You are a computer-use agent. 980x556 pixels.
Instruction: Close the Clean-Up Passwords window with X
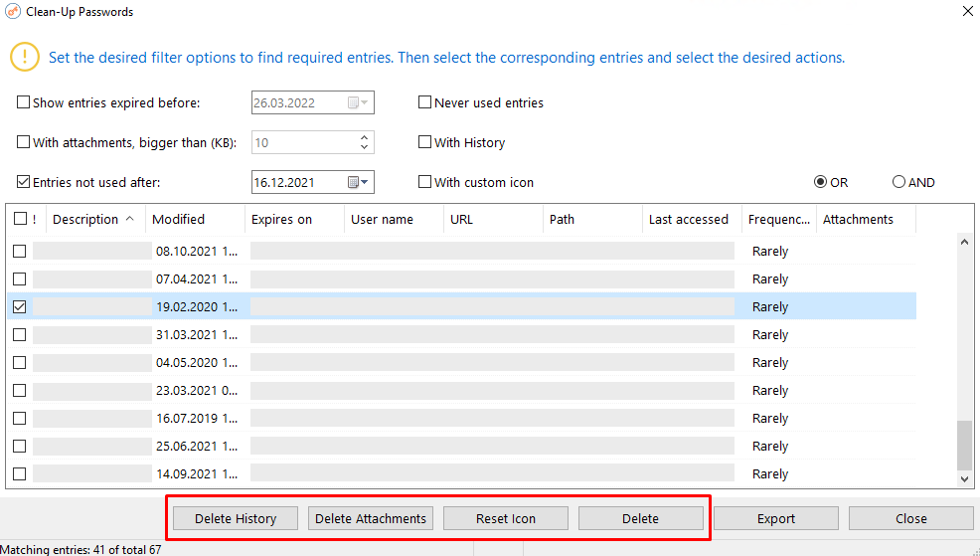pyautogui.click(x=967, y=11)
